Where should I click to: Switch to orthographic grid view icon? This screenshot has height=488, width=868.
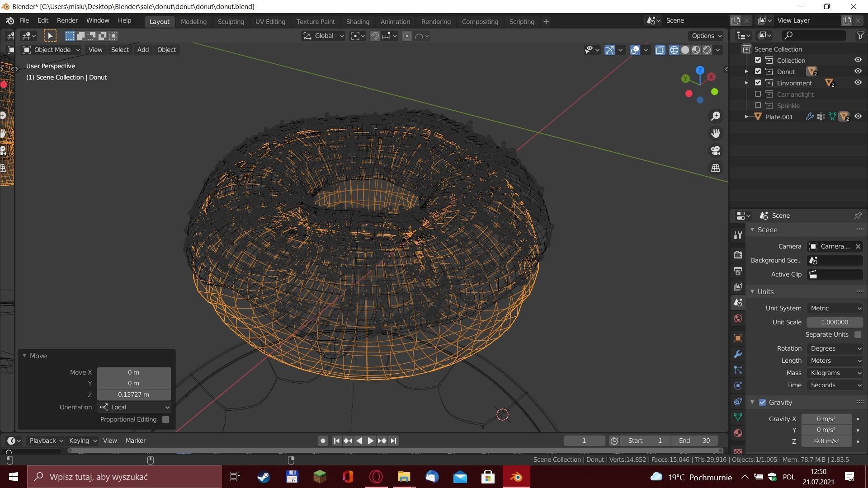pos(716,168)
